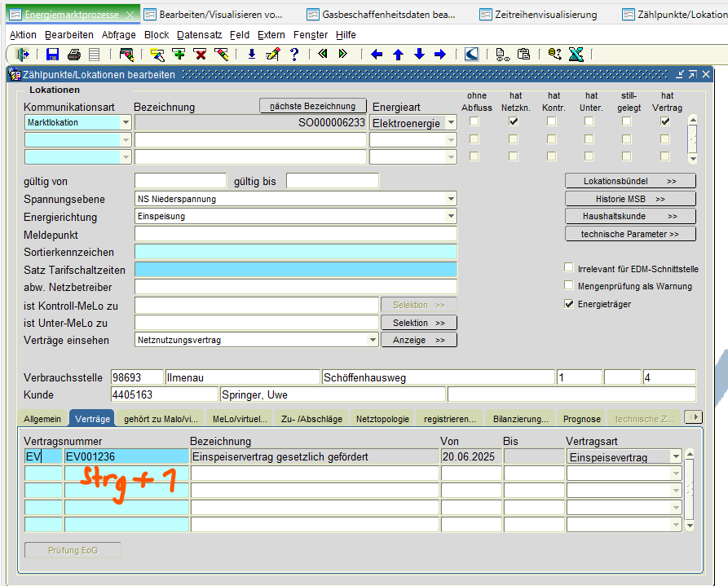Screen dimensions: 728x586
Task: Click the blue up arrow toolbar icon
Action: [398, 55]
